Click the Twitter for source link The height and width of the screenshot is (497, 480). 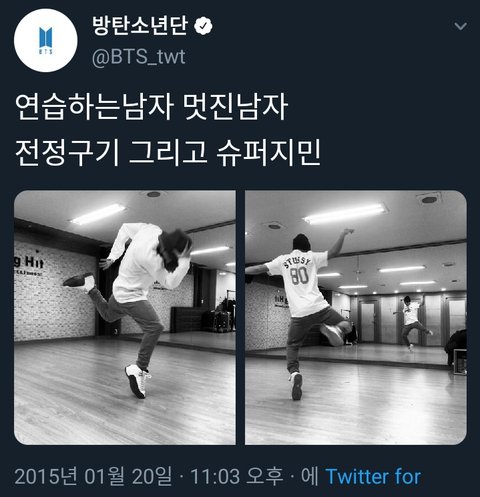(x=373, y=476)
